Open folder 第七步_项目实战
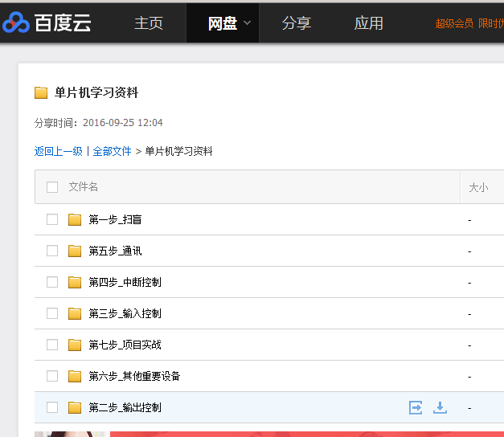The height and width of the screenshot is (437, 504). point(125,345)
